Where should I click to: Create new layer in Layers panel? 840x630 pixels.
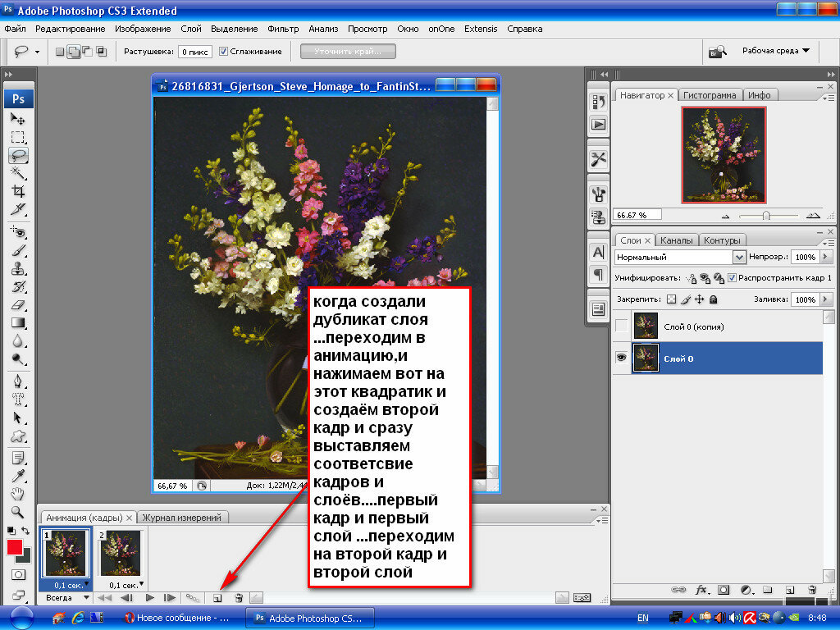click(x=790, y=590)
